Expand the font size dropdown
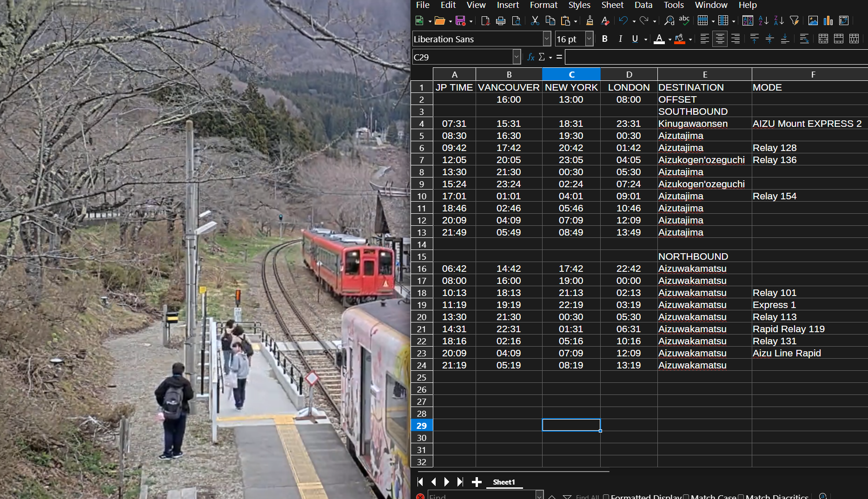The width and height of the screenshot is (868, 499). tap(589, 39)
